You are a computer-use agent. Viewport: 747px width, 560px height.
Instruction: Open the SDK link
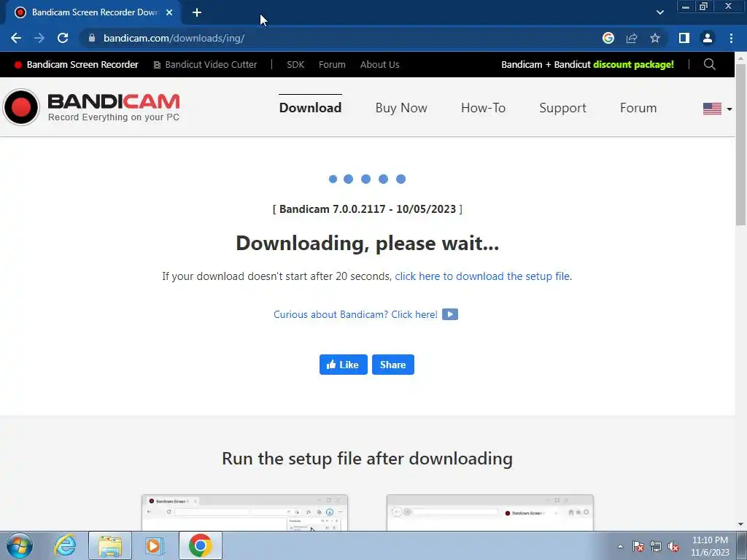coord(295,64)
